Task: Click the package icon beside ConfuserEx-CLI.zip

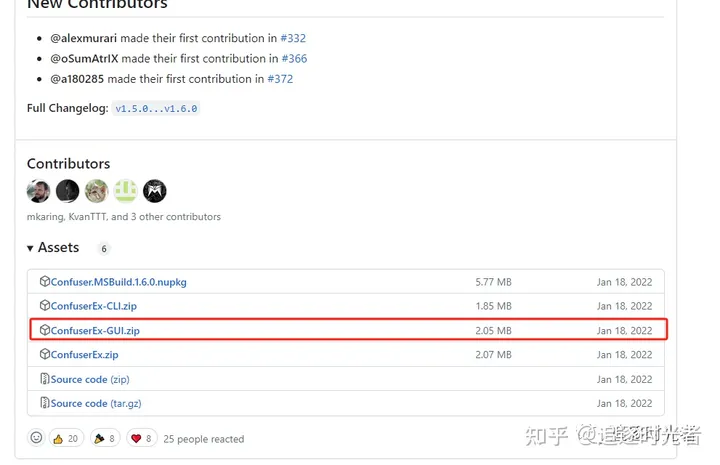Action: click(45, 306)
